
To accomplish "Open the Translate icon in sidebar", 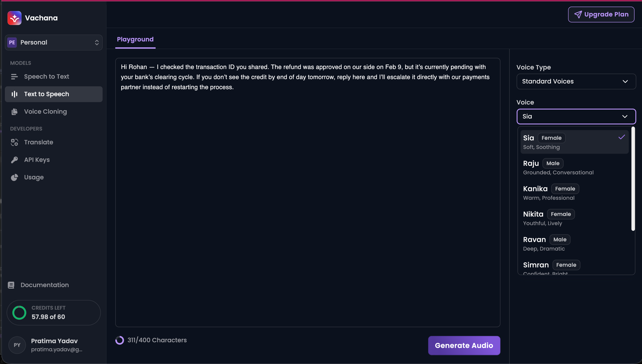I will pos(14,142).
